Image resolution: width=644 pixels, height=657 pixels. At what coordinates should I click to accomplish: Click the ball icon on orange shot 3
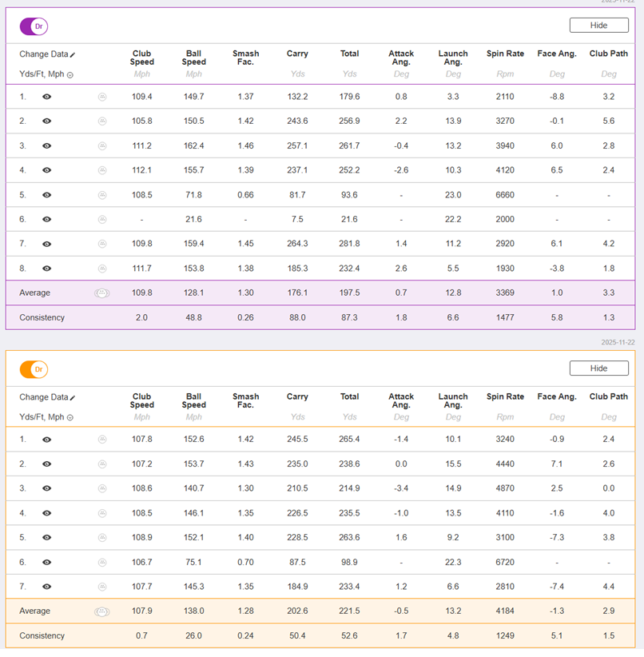tap(102, 488)
